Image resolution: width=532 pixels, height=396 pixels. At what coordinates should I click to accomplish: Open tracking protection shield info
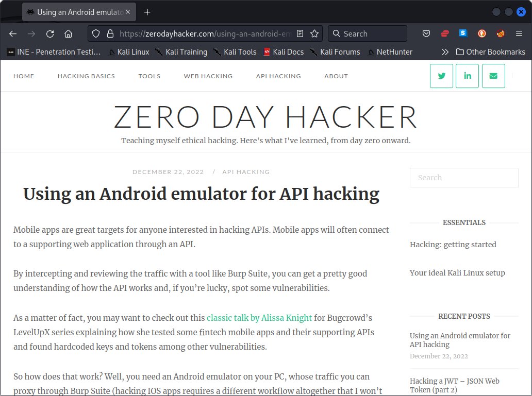pyautogui.click(x=96, y=33)
